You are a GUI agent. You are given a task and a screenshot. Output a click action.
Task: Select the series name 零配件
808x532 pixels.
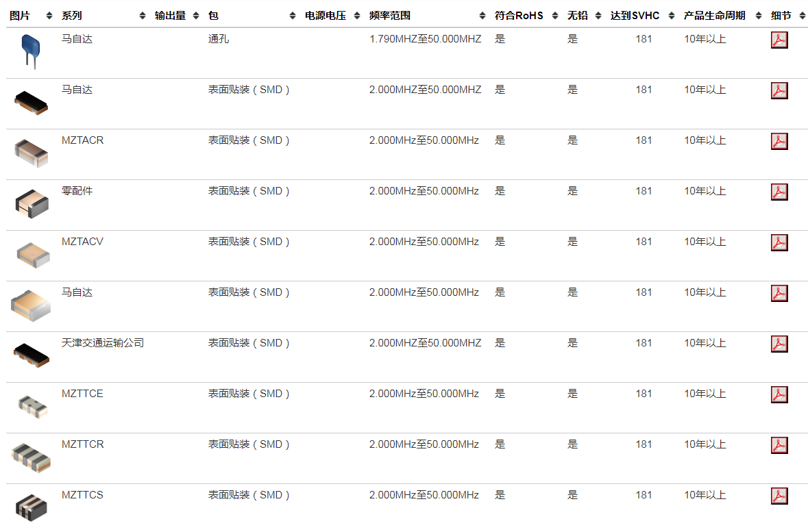click(x=77, y=191)
